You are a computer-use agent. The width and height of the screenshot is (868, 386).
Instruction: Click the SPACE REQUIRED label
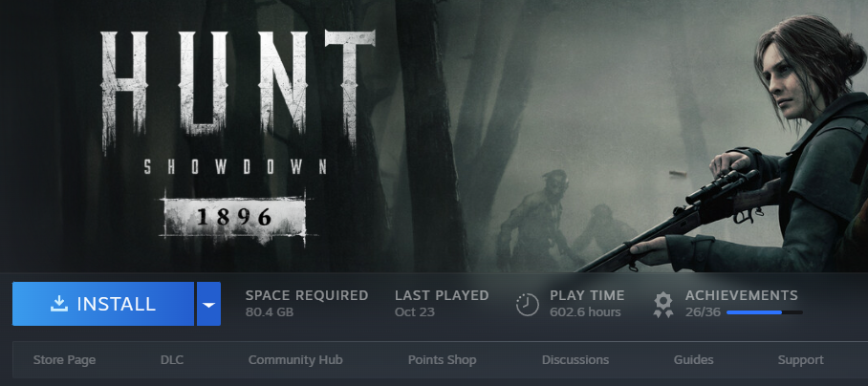pos(307,295)
